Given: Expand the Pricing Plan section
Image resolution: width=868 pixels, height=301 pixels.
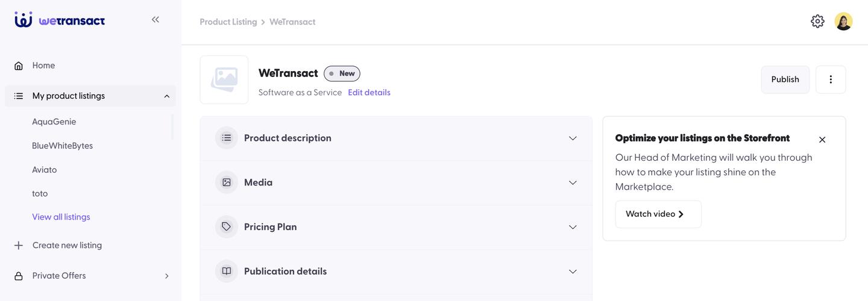Looking at the screenshot, I should coord(573,228).
